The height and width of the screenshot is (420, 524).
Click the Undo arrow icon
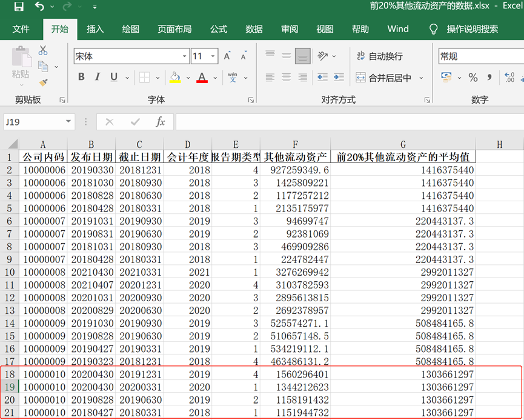(x=39, y=7)
